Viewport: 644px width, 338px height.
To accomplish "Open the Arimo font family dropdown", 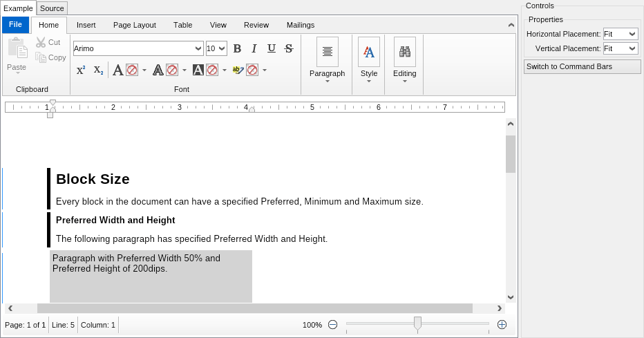I will (x=198, y=48).
